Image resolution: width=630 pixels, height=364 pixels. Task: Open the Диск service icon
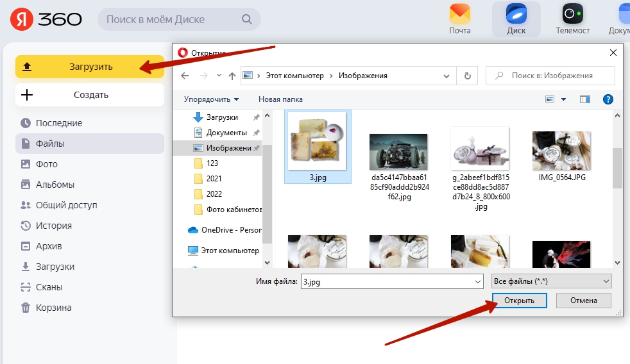pyautogui.click(x=516, y=19)
